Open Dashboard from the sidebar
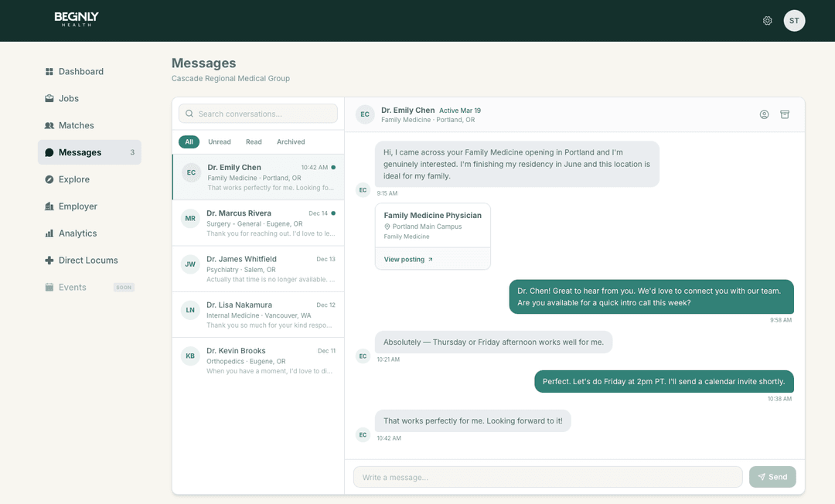 click(x=80, y=72)
